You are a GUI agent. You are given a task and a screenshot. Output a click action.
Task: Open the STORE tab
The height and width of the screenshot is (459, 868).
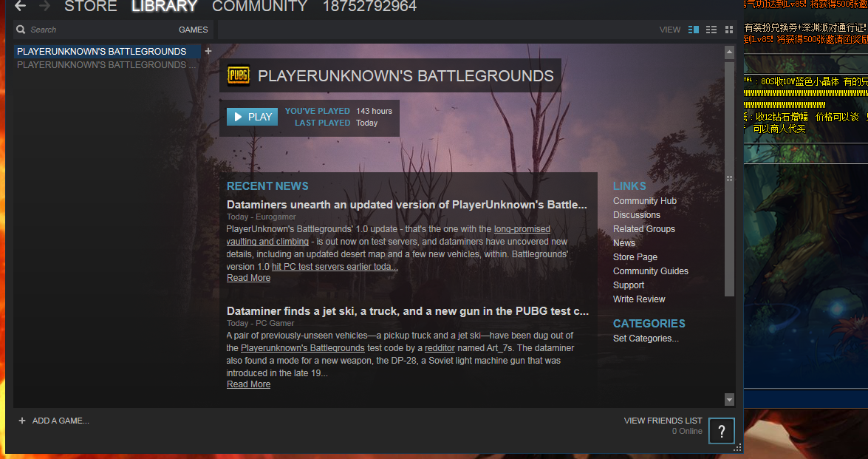click(x=91, y=6)
